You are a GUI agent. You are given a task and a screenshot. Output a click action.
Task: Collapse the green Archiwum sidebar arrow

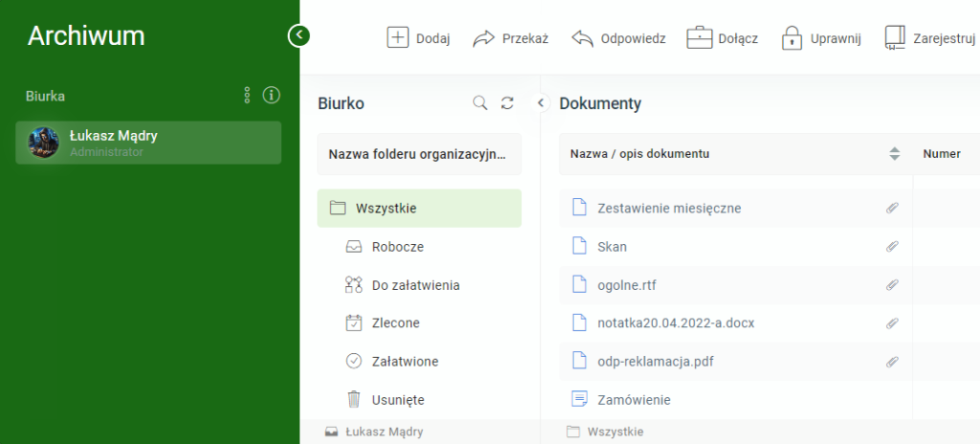[299, 35]
